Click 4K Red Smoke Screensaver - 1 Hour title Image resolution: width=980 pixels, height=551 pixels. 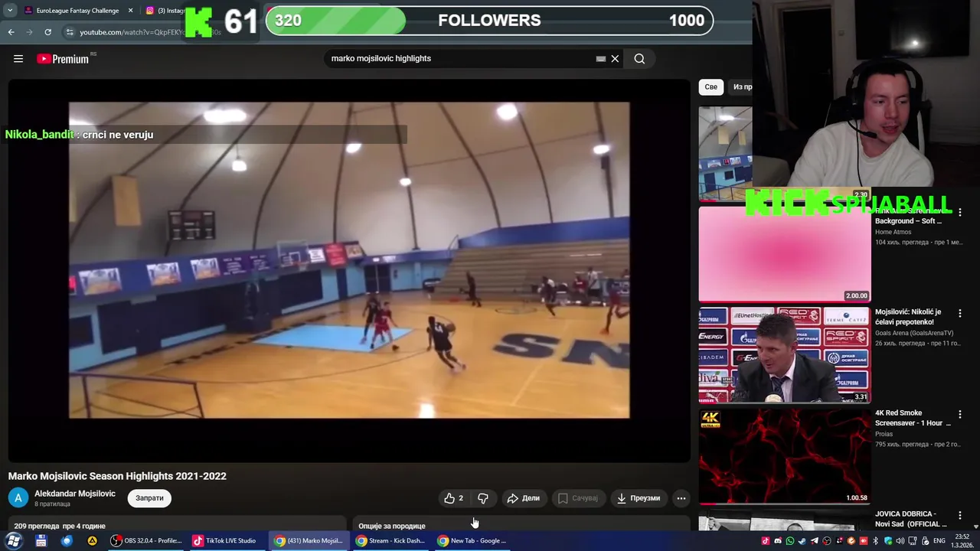click(x=913, y=418)
